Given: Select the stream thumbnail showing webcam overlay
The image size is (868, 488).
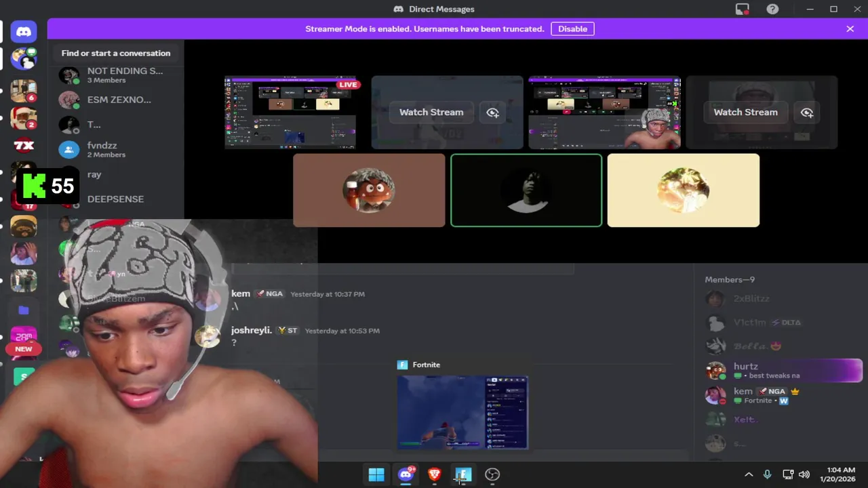Looking at the screenshot, I should click(604, 113).
